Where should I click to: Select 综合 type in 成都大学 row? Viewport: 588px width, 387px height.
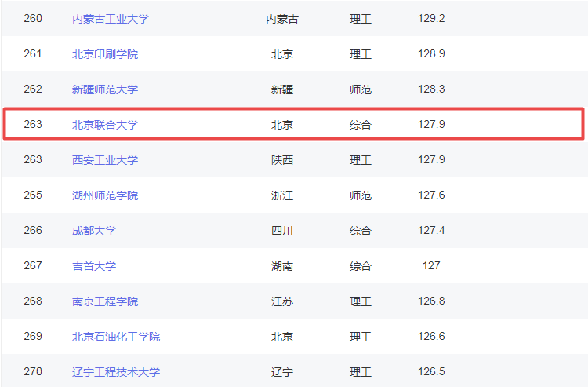click(361, 231)
